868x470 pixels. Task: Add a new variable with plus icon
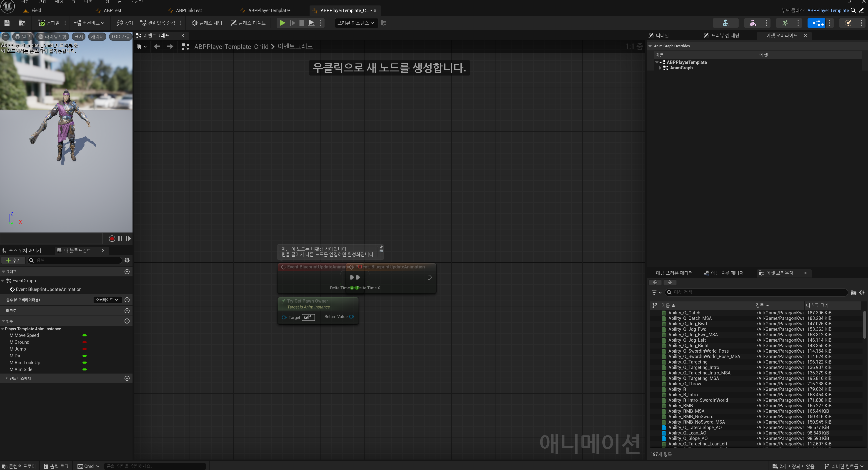tap(127, 321)
